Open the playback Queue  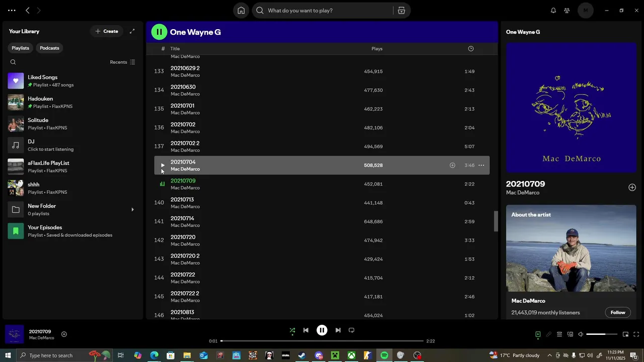559,334
